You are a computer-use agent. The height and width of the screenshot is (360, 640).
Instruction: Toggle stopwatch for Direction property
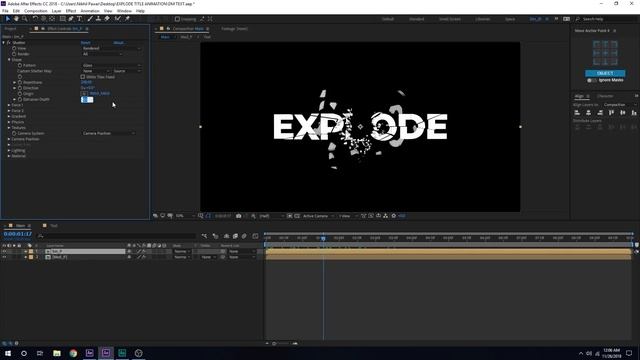(20, 88)
